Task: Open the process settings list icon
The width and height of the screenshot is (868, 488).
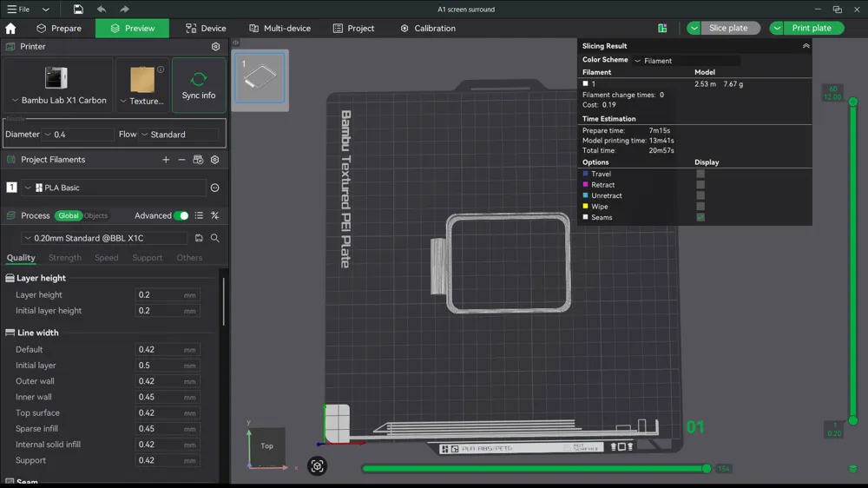Action: pos(199,215)
